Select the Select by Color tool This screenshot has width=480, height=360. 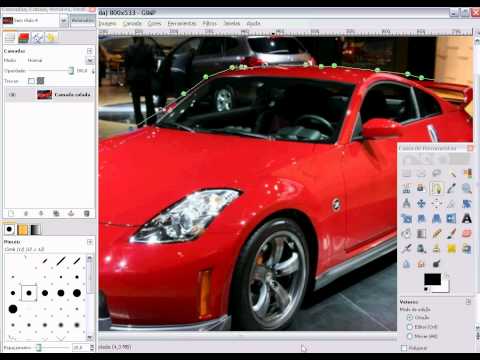(467, 173)
